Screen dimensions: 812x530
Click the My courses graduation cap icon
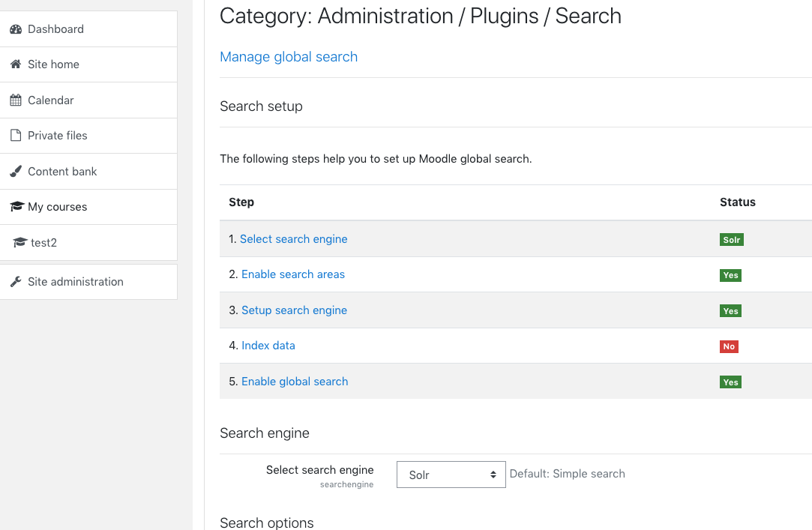[17, 206]
